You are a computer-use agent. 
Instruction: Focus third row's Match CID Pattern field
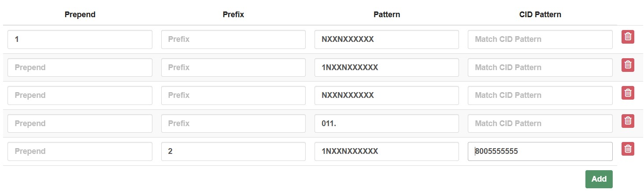pyautogui.click(x=540, y=95)
